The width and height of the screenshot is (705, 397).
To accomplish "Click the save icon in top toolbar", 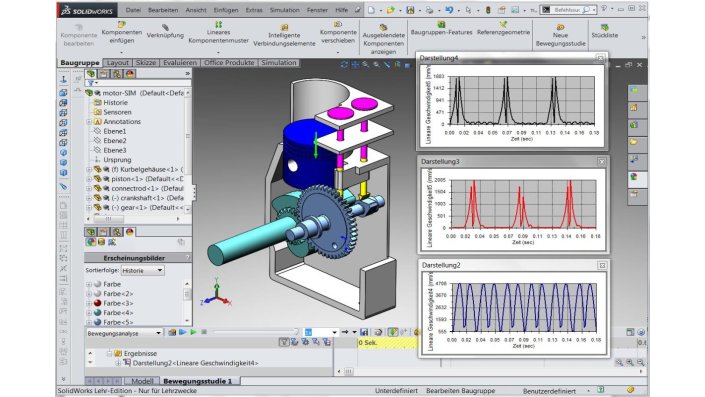I will (410, 10).
